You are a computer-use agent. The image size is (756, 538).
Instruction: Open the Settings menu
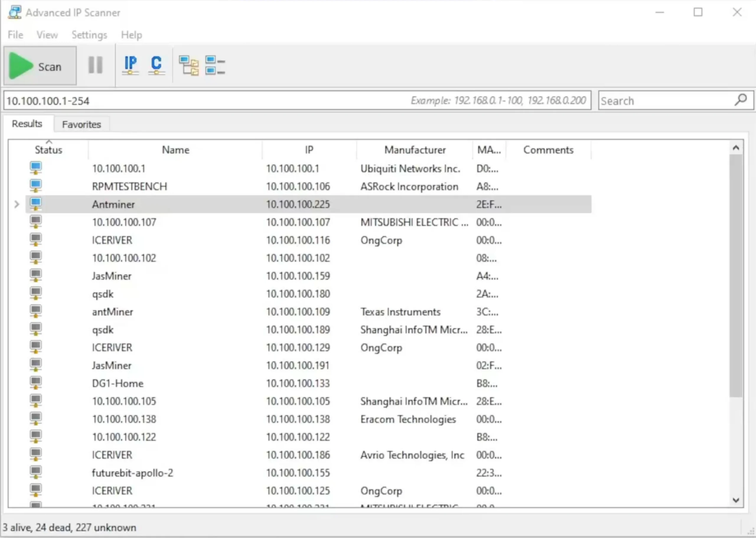(x=89, y=35)
